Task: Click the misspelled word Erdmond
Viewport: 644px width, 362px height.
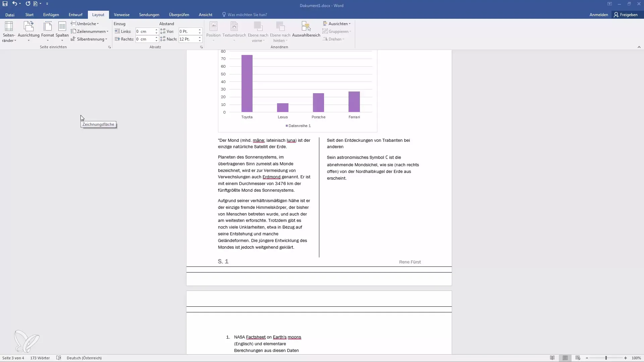Action: 271,177
